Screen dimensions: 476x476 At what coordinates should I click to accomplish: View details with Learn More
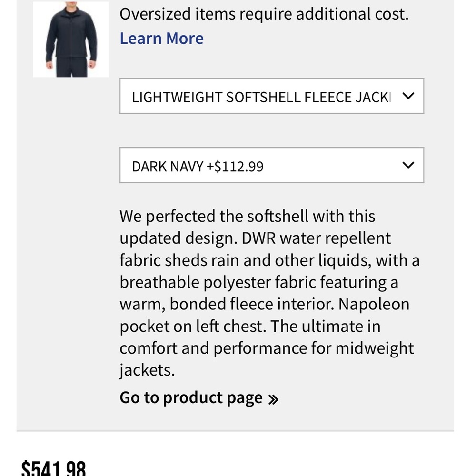point(161,38)
